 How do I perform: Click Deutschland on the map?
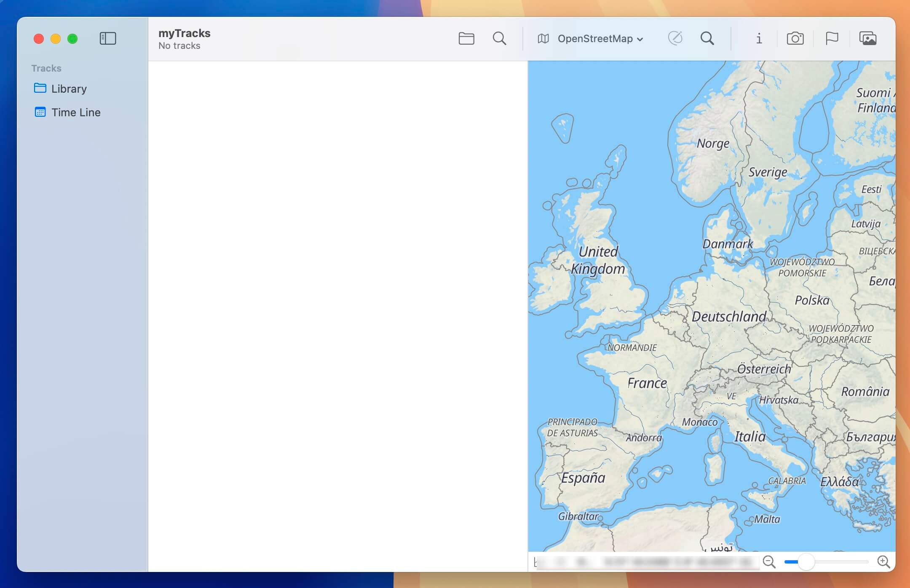(x=730, y=317)
